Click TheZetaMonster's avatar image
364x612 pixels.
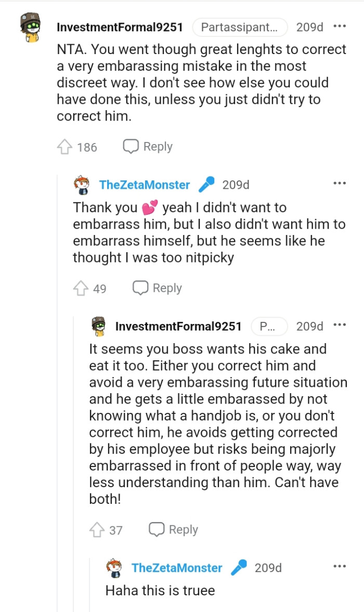tap(81, 184)
